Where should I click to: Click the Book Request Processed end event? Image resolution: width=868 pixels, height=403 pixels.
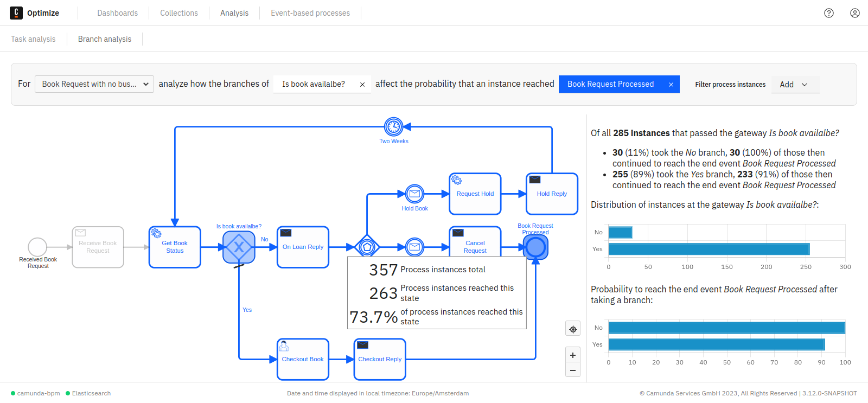(x=535, y=247)
